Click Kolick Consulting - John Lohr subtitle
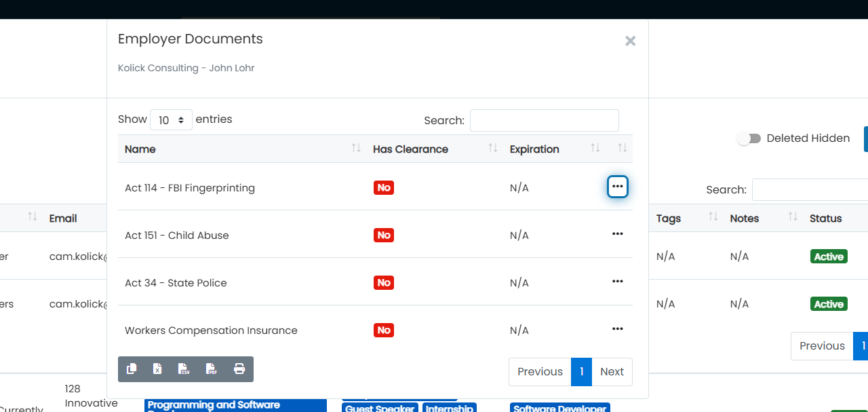 186,68
